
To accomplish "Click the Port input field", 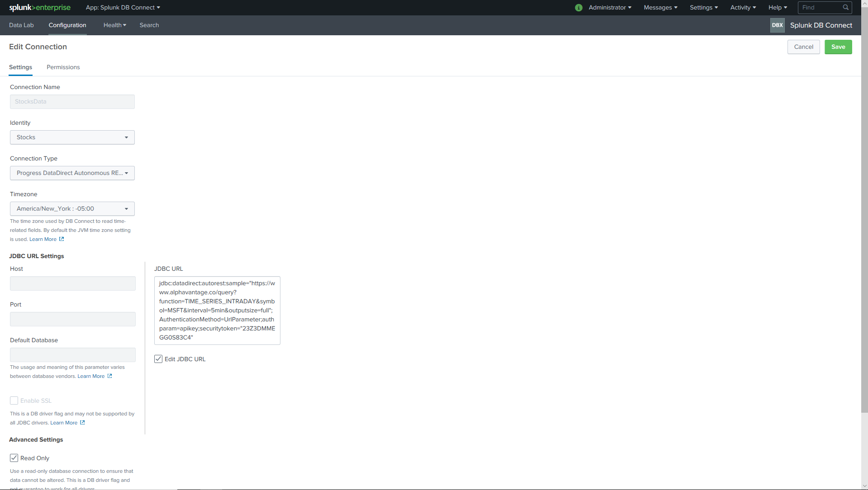I will [x=73, y=319].
